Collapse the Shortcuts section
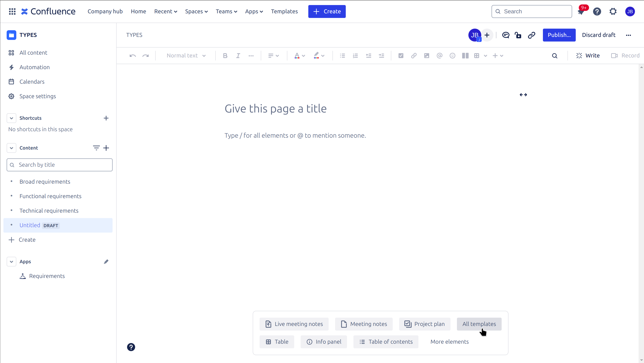Screen dimensions: 644x363 (11, 118)
